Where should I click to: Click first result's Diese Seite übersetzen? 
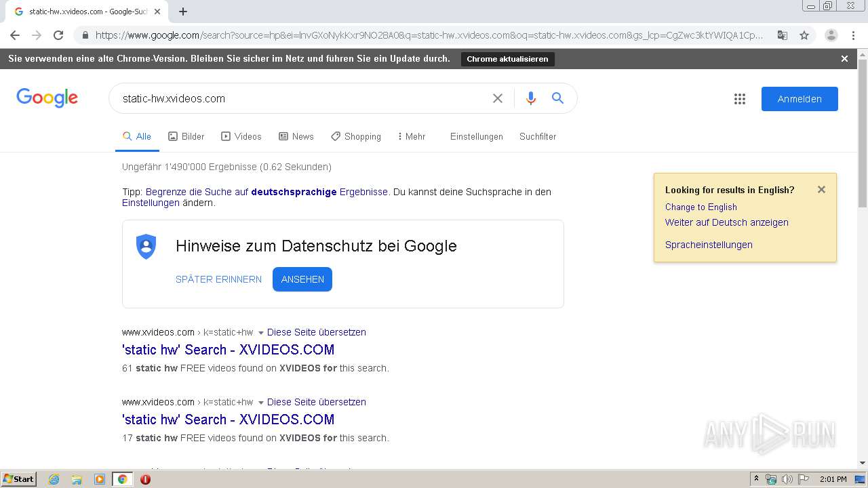point(316,332)
